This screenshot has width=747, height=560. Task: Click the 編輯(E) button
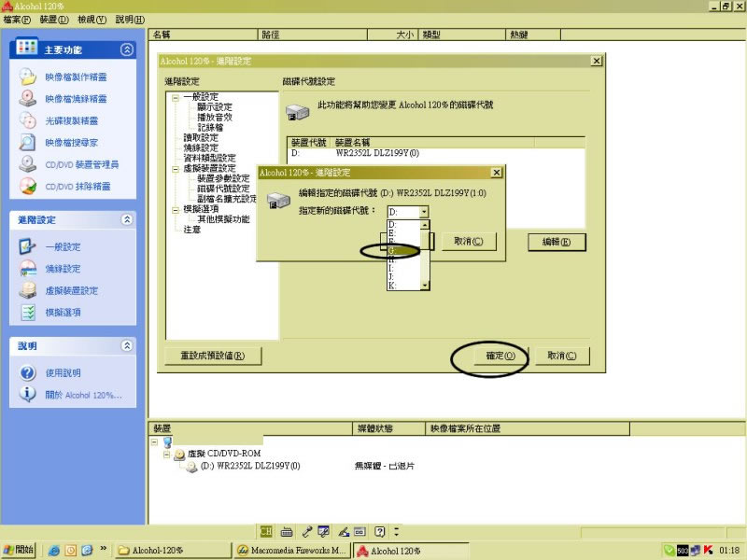557,242
